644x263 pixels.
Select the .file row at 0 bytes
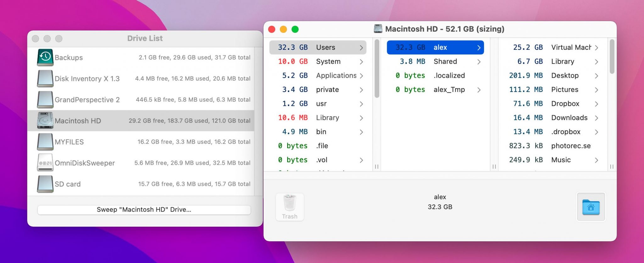tap(318, 146)
